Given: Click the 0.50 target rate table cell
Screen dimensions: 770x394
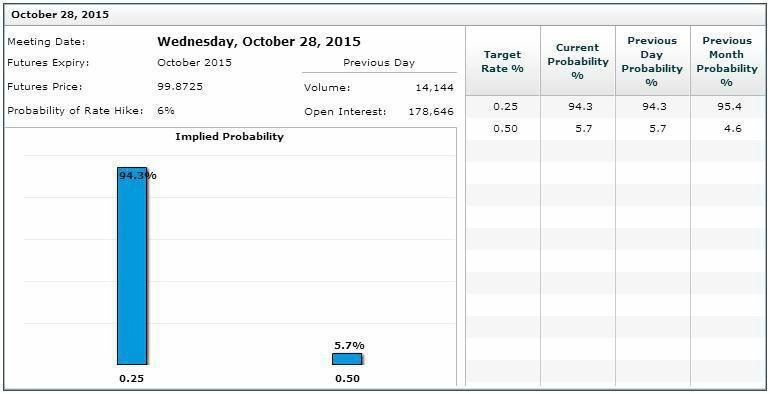Looking at the screenshot, I should (x=505, y=129).
